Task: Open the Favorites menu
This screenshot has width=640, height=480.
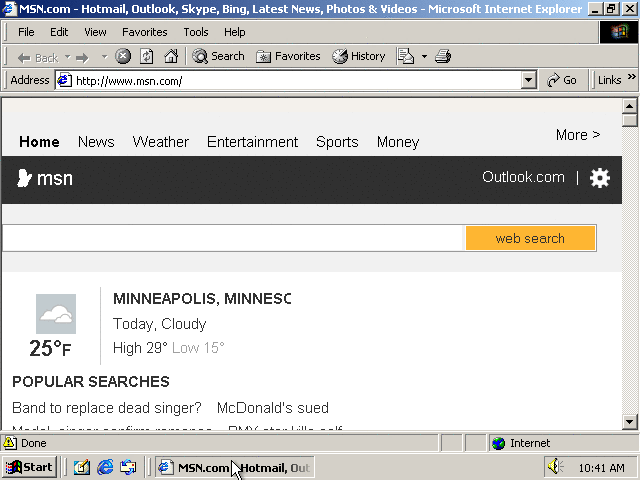Action: pos(144,32)
